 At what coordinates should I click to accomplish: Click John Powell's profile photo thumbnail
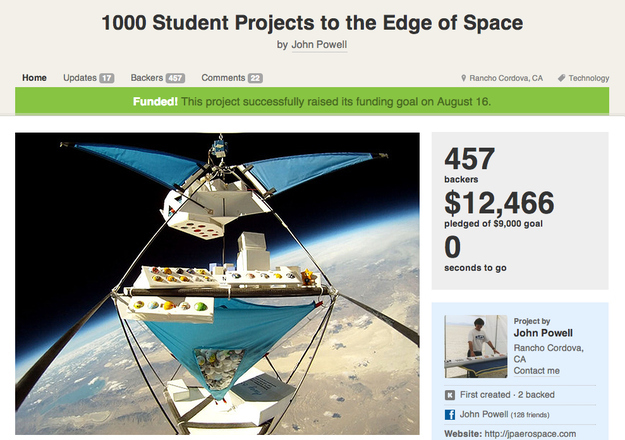tap(476, 346)
